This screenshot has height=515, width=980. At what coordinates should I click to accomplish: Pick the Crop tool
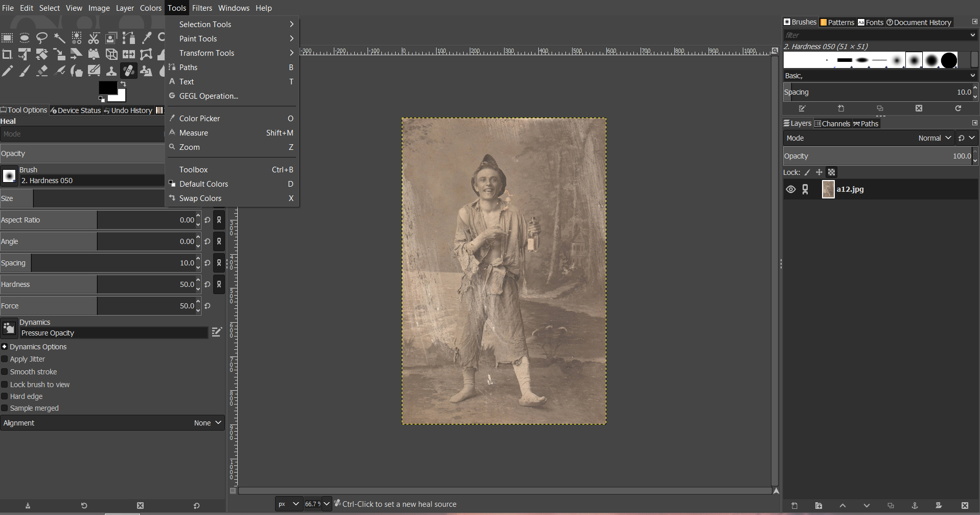pyautogui.click(x=7, y=54)
